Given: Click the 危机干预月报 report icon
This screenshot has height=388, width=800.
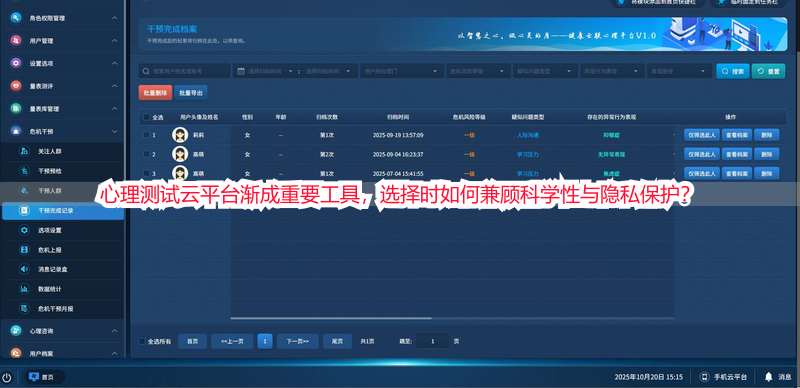Looking at the screenshot, I should 24,308.
